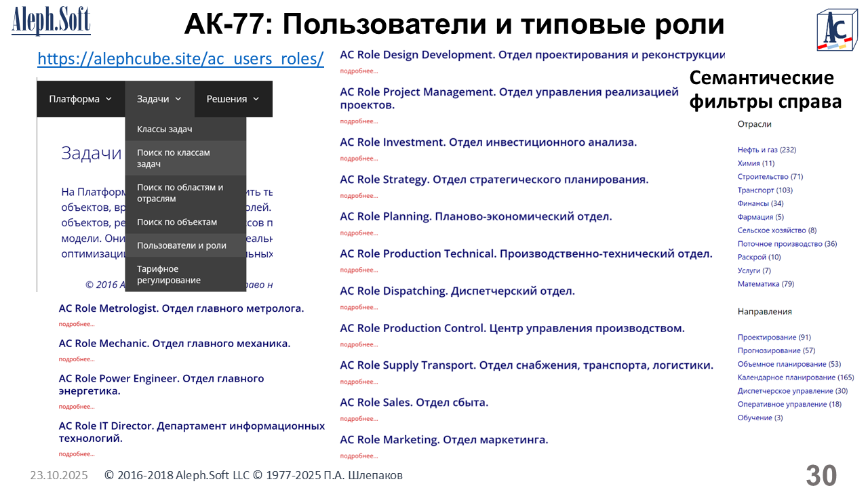Image resolution: width=868 pixels, height=488 pixels.
Task: Click подробнее under AC Role Marketing
Action: 359,456
